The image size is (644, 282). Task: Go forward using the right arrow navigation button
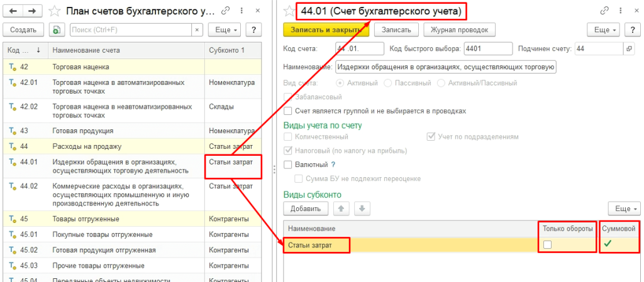32,11
